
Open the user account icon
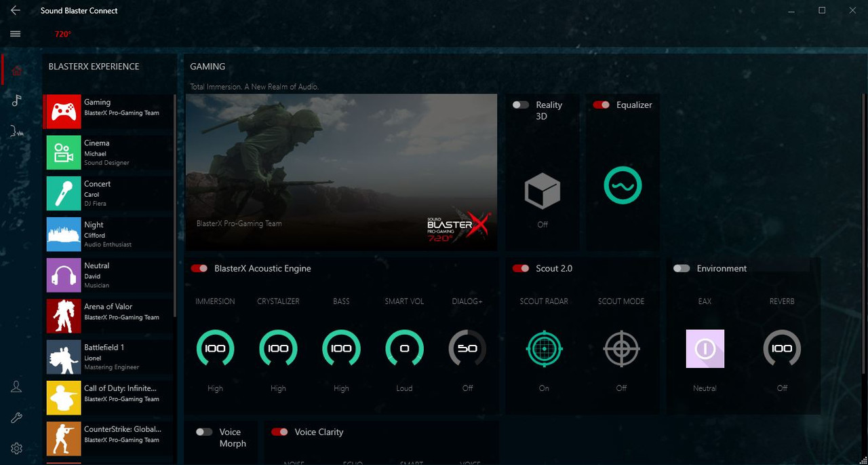[17, 386]
